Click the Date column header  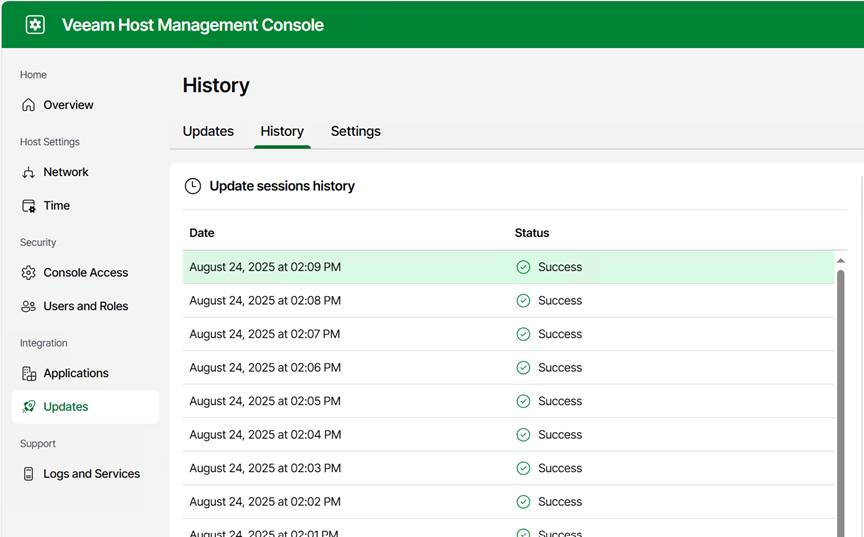pos(202,233)
